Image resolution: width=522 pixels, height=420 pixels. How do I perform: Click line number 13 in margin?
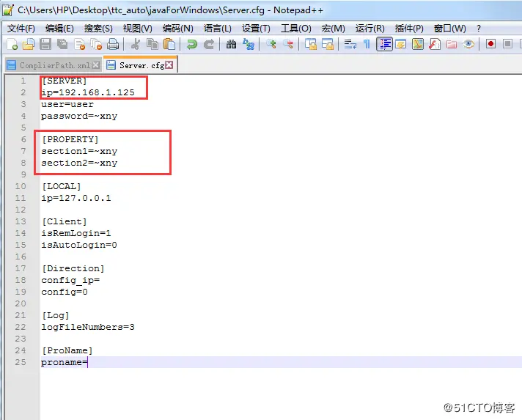click(21, 221)
